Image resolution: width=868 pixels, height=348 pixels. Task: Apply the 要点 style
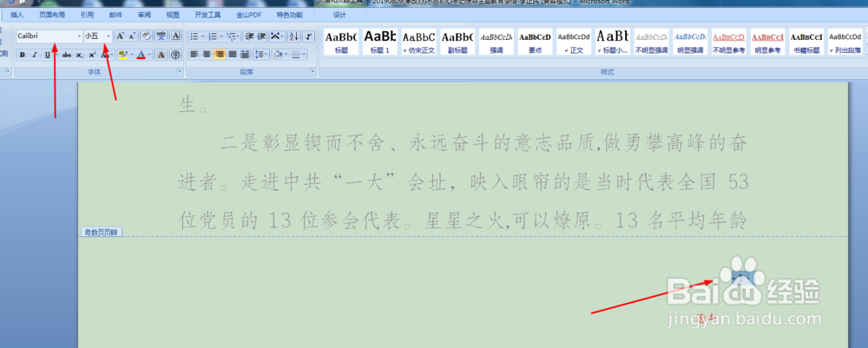click(x=535, y=42)
